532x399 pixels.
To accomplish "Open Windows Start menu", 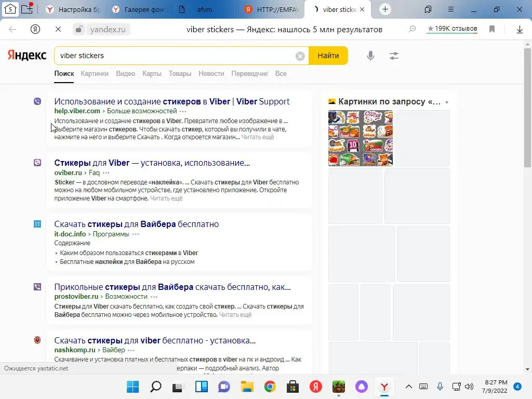I will pos(132,387).
